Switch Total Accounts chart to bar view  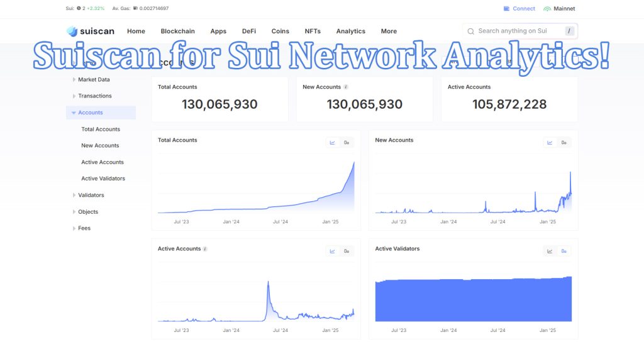(347, 143)
